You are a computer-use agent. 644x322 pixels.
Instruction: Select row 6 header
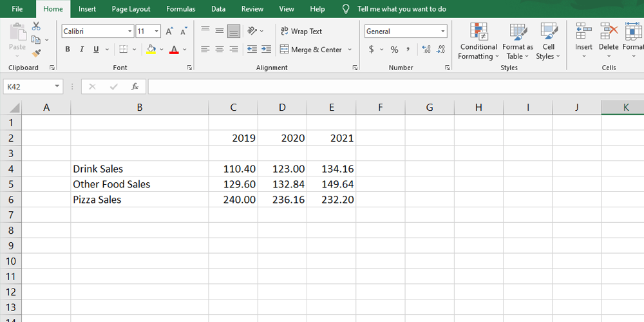(x=11, y=200)
